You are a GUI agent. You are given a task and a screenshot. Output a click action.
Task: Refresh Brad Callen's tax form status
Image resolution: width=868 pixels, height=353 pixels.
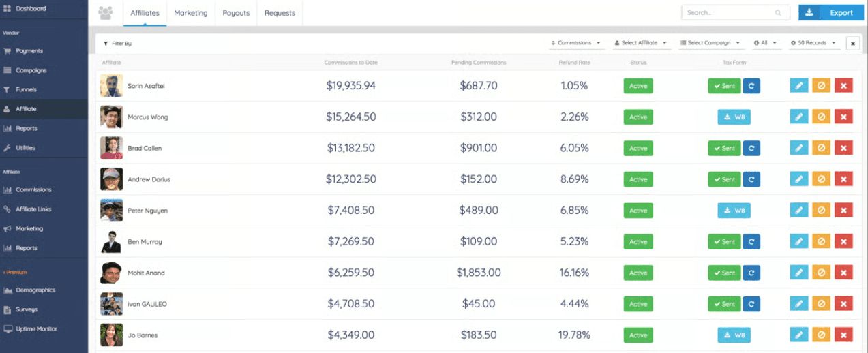tap(751, 148)
